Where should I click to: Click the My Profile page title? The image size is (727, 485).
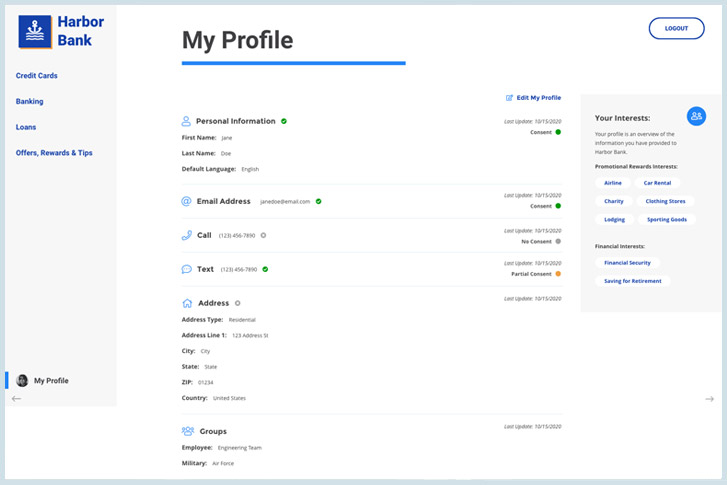(237, 40)
